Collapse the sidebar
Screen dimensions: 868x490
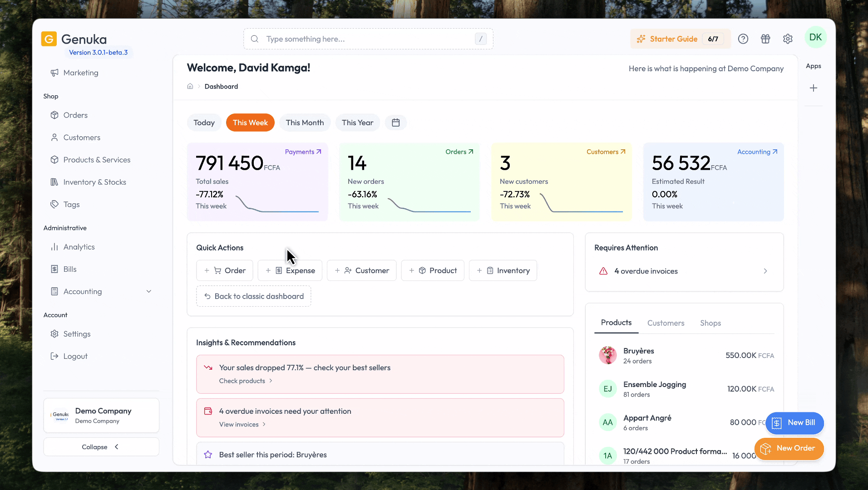[x=101, y=447]
